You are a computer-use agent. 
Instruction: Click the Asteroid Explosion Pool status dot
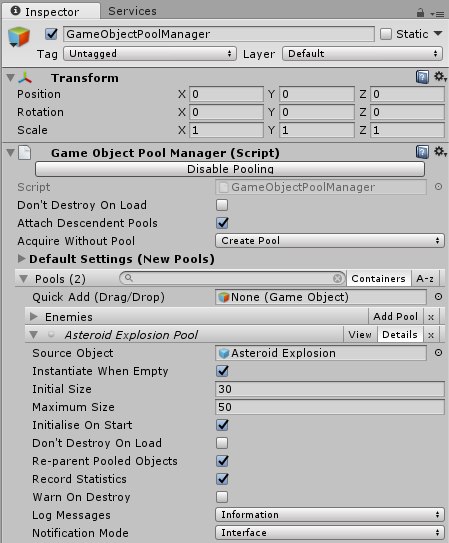51,335
